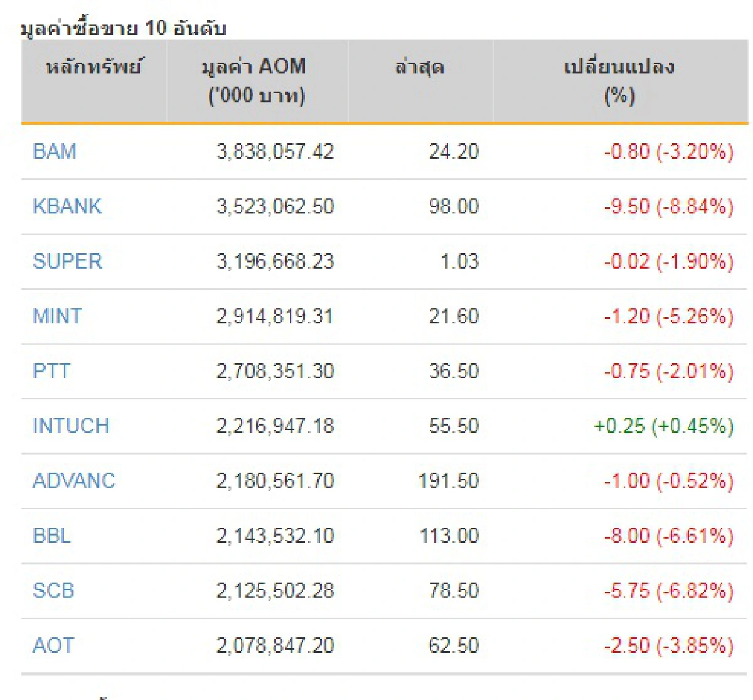Open the BAM stock details page
Viewport: 753px width, 700px height.
[x=54, y=151]
